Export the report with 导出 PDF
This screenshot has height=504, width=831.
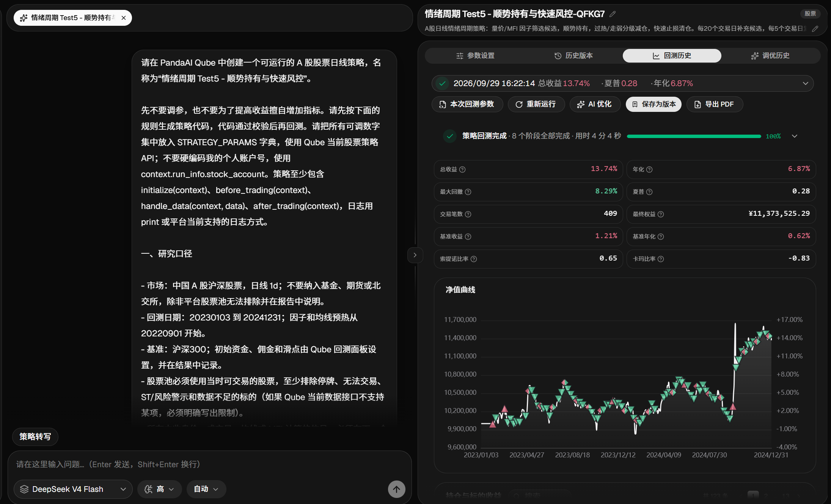point(715,104)
